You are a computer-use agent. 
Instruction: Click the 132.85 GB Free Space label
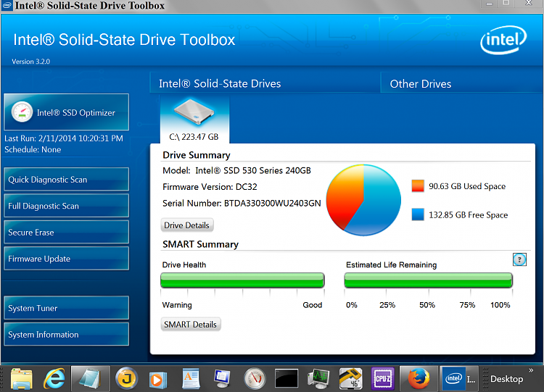coord(468,215)
